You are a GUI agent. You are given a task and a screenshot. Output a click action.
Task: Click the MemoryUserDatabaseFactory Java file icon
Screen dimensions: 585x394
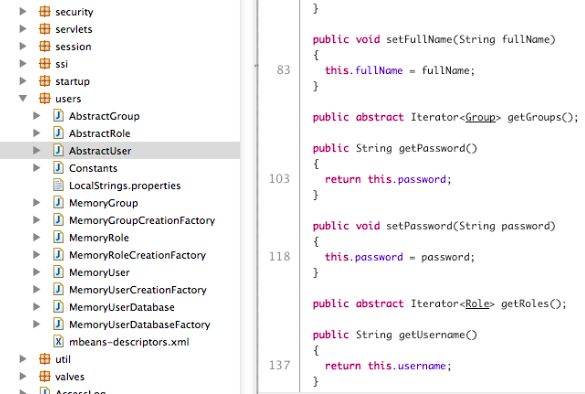tap(58, 324)
